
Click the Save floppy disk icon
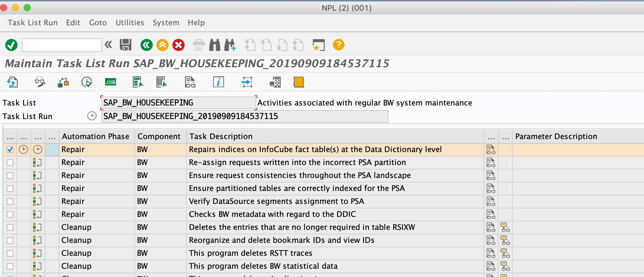[x=125, y=45]
